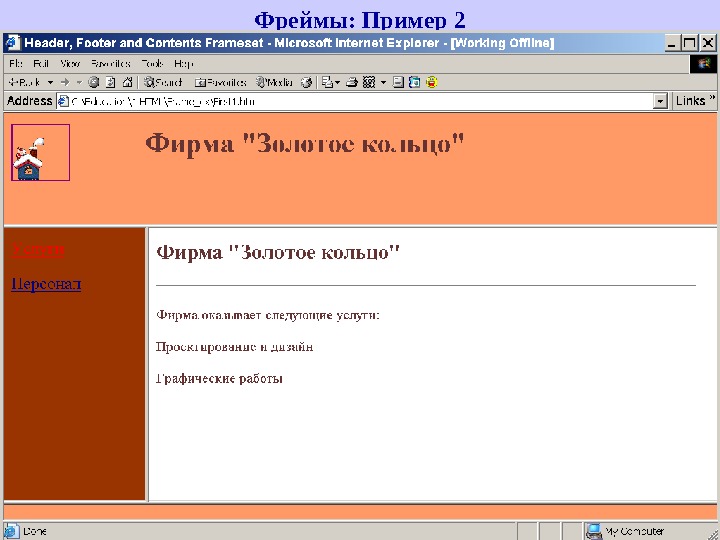Open the Edit menu
The image size is (720, 540).
point(41,63)
